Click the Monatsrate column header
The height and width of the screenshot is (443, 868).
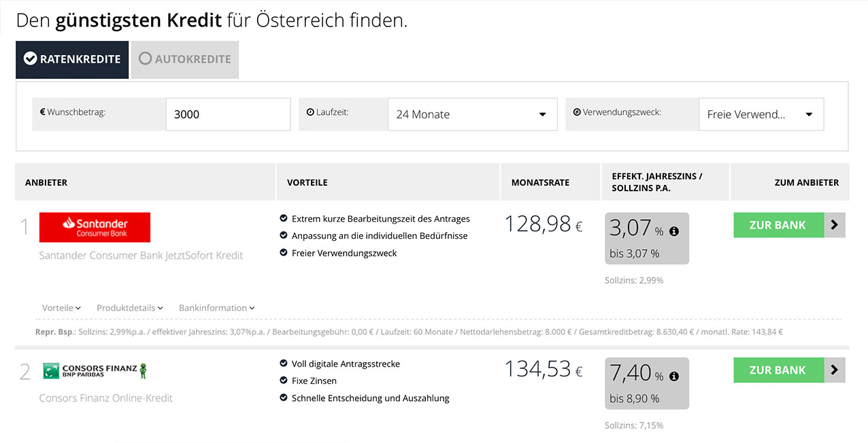550,182
